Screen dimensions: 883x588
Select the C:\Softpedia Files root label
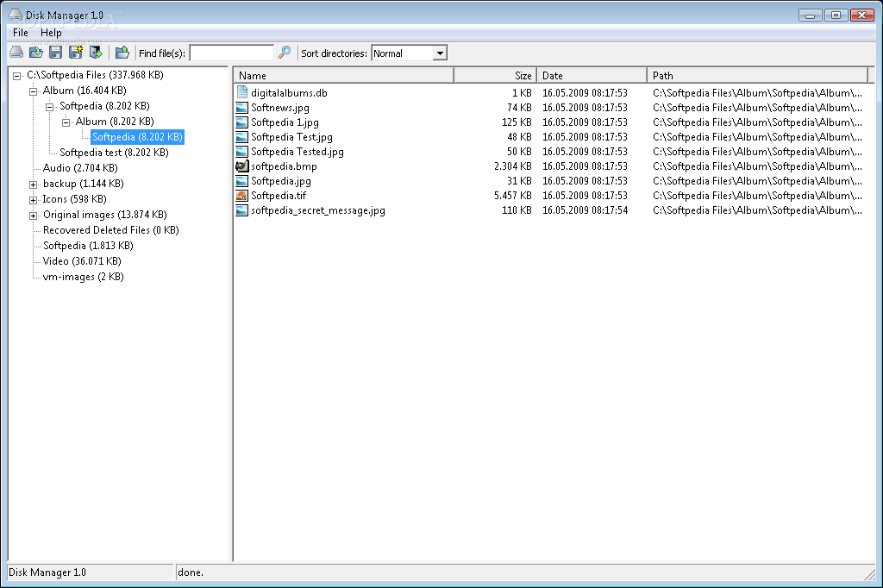point(95,74)
